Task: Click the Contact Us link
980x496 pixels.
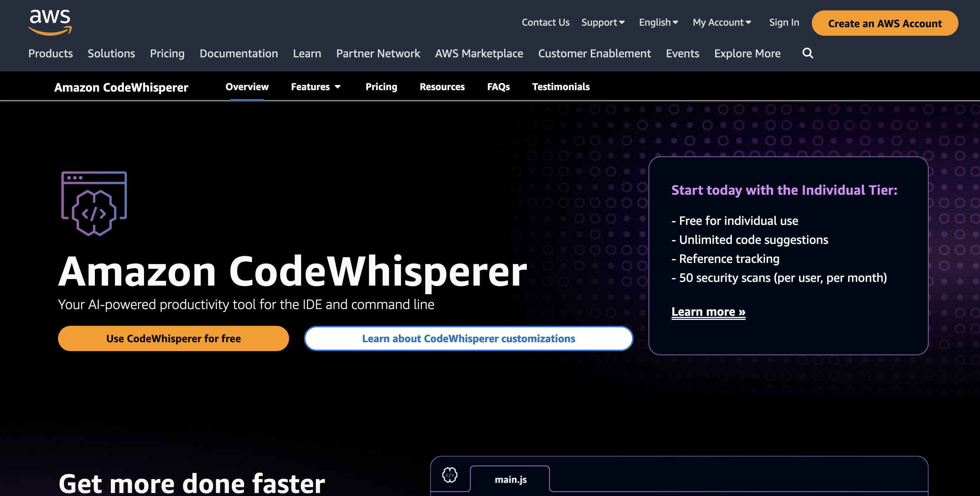Action: (x=545, y=22)
